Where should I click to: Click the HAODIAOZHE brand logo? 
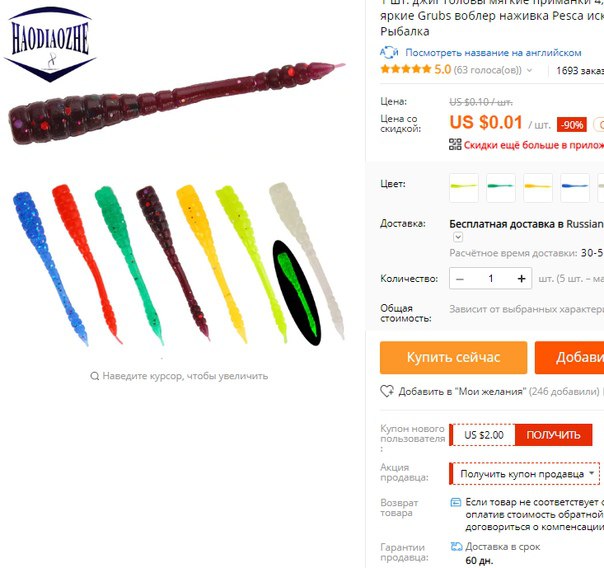point(50,44)
